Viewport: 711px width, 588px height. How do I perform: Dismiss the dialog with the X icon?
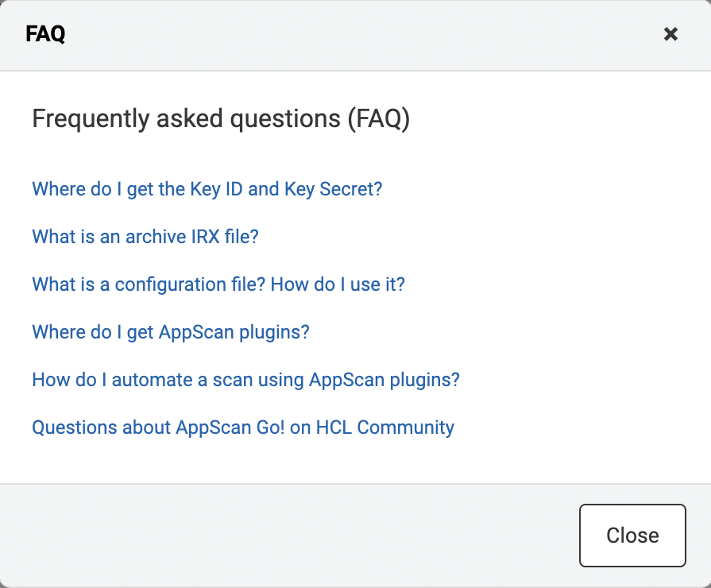[670, 34]
